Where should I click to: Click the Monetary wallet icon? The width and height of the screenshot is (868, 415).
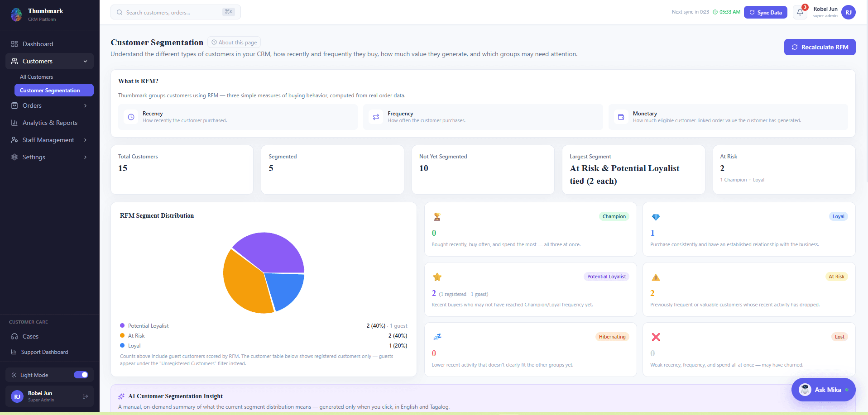point(621,117)
